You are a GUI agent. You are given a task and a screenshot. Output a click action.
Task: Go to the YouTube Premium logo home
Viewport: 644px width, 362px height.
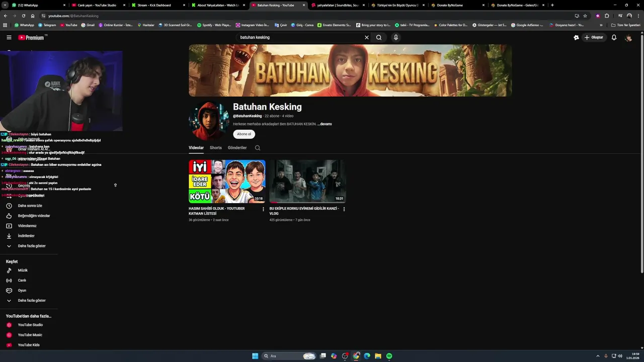click(31, 37)
